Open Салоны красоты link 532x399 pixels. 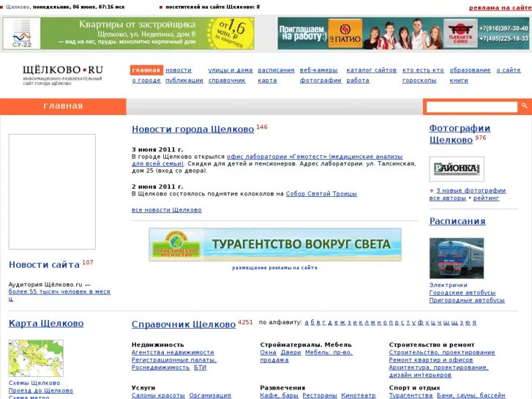click(x=158, y=395)
